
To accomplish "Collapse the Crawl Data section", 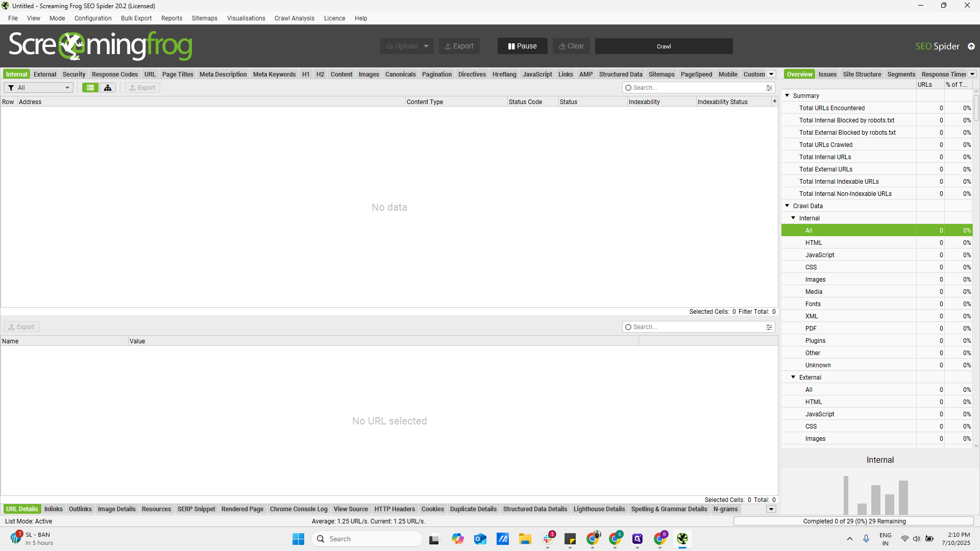I will (x=788, y=206).
